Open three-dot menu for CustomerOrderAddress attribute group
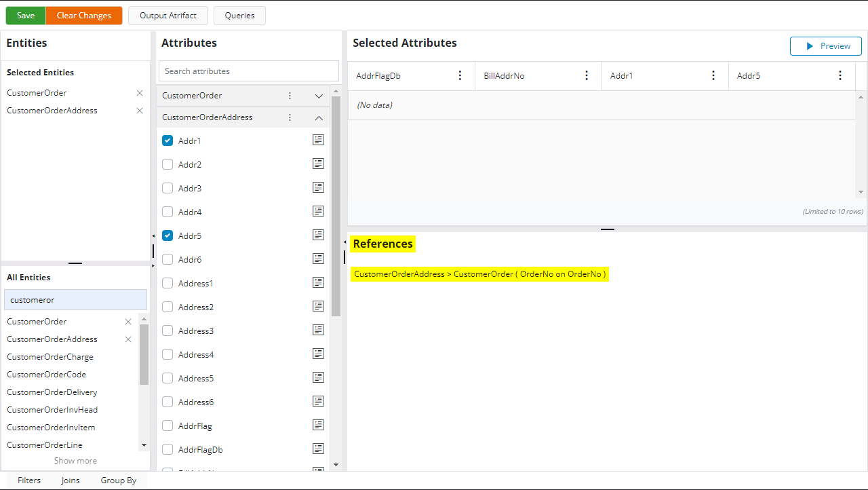 click(290, 117)
